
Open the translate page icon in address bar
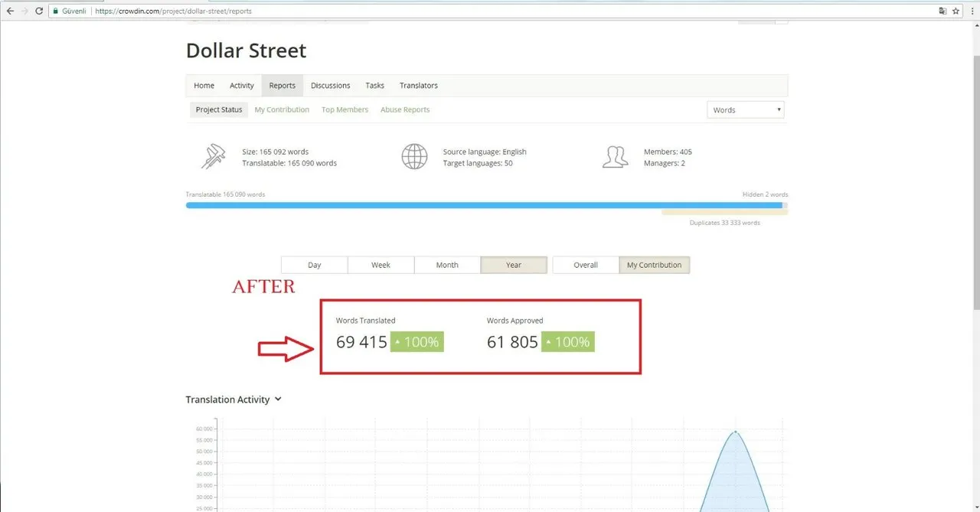click(x=942, y=11)
